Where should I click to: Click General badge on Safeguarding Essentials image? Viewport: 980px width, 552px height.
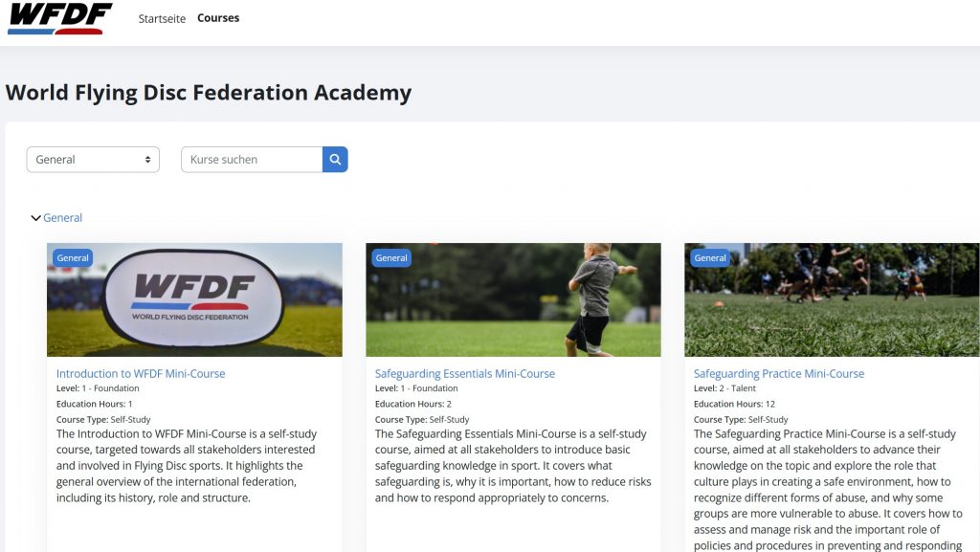[x=391, y=258]
